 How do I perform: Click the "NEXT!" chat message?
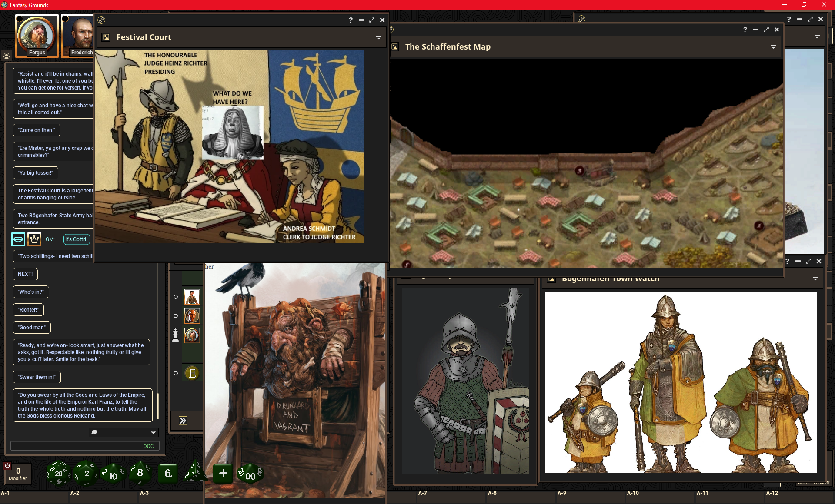point(25,274)
